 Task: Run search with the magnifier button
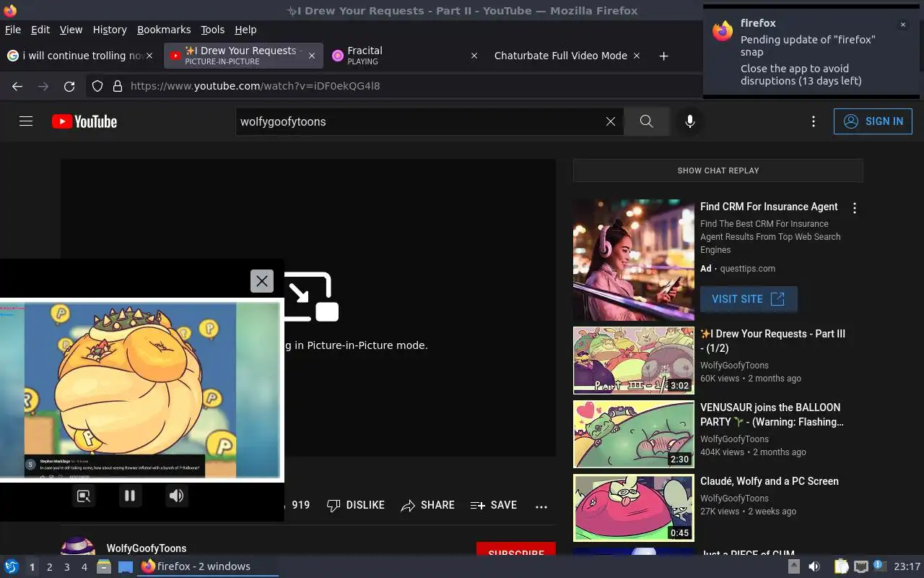647,121
